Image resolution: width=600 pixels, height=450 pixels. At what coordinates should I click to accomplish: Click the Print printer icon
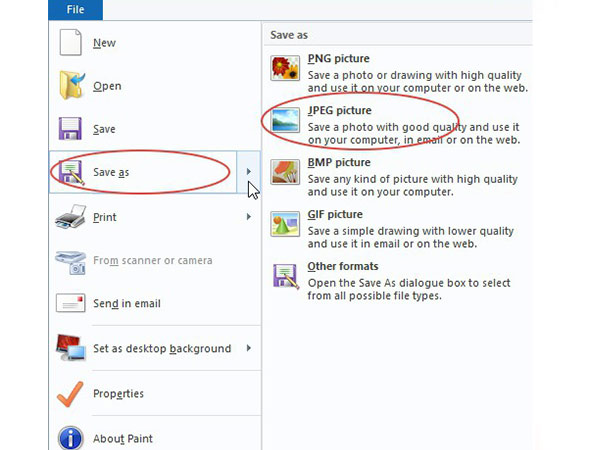pos(72,218)
